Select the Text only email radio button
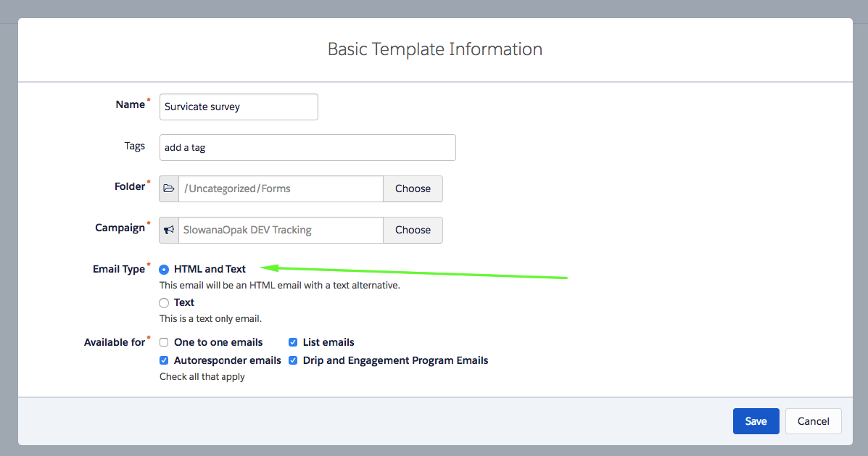This screenshot has width=868, height=456. click(x=164, y=302)
